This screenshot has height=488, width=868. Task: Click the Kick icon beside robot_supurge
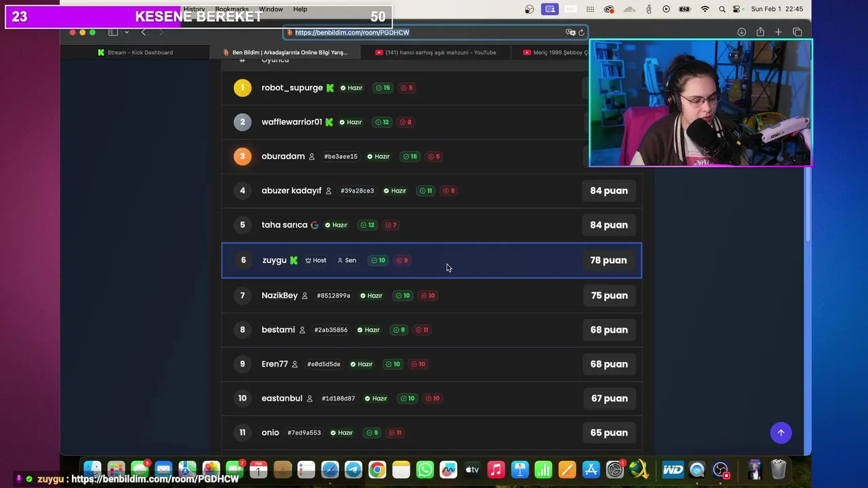point(330,88)
